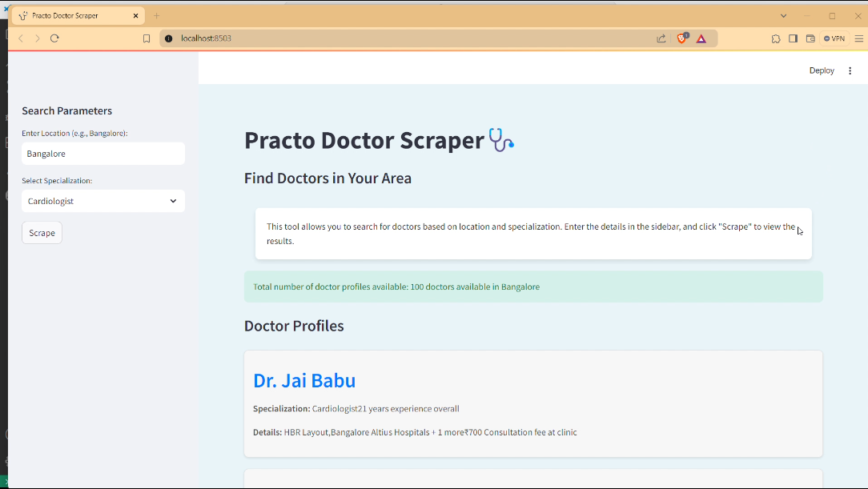Close the Practo Doctor Scraper tab
This screenshot has height=489, width=868.
(x=135, y=15)
